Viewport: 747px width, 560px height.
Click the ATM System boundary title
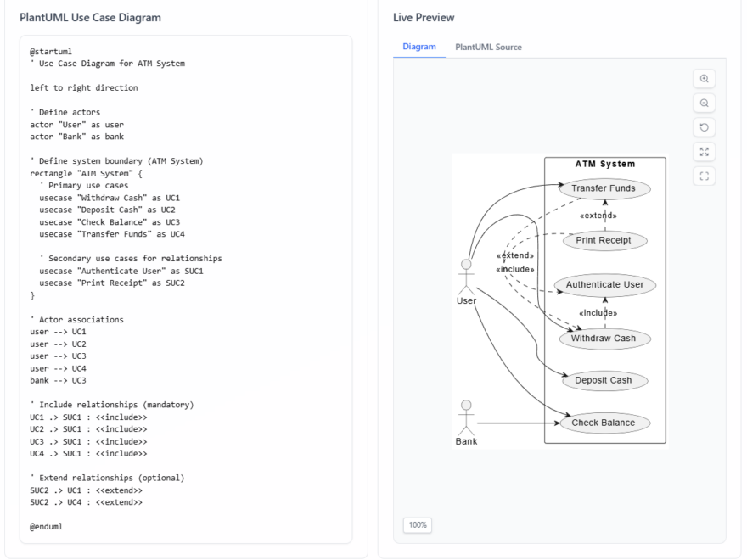[x=604, y=164]
